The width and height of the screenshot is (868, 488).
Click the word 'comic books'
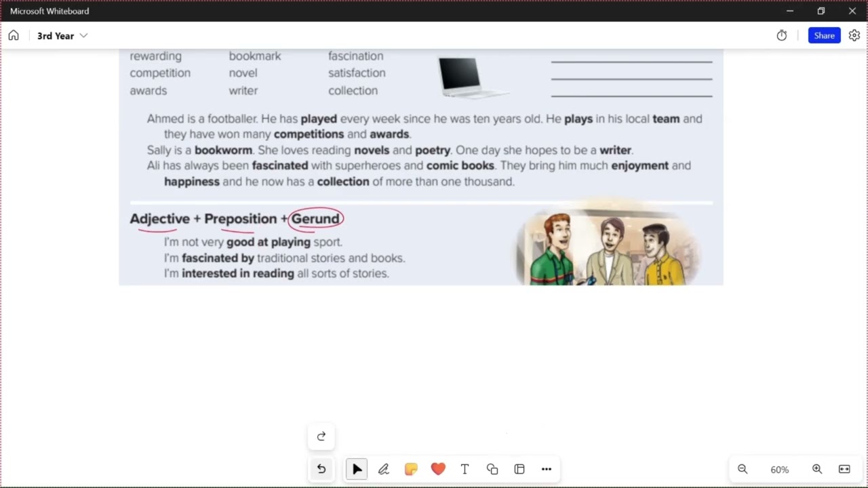pos(461,165)
